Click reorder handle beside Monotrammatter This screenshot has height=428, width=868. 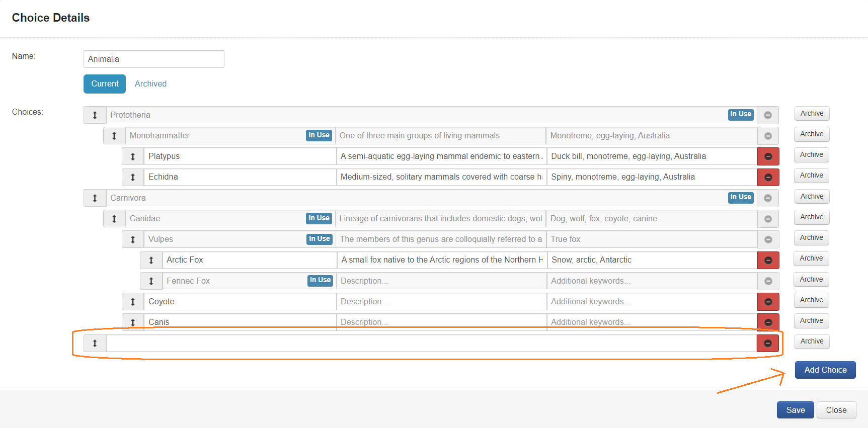pyautogui.click(x=114, y=136)
